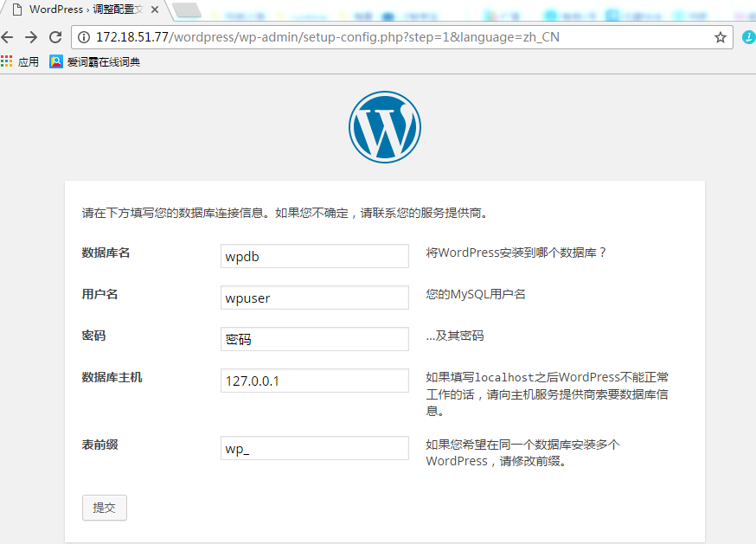The height and width of the screenshot is (544, 756).
Task: Click the 数据库名 field containing wpdb
Action: point(315,256)
